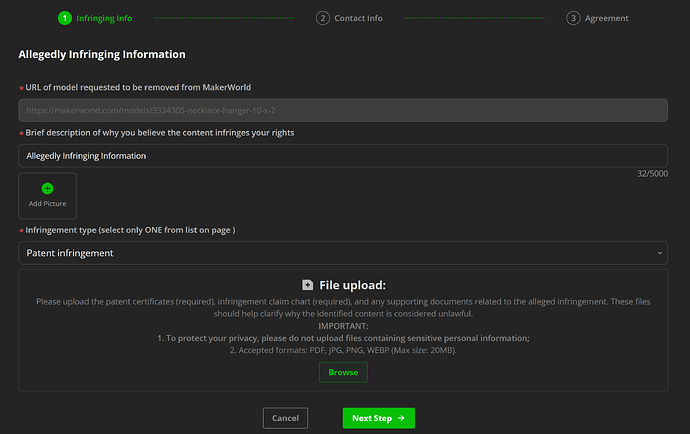This screenshot has height=434, width=690.
Task: Click the File upload document icon
Action: (x=307, y=285)
